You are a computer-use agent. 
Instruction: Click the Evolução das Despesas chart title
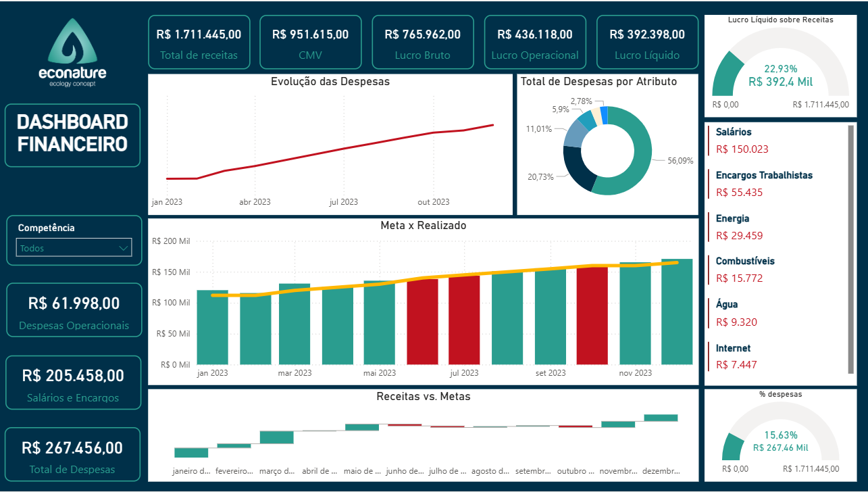(329, 81)
